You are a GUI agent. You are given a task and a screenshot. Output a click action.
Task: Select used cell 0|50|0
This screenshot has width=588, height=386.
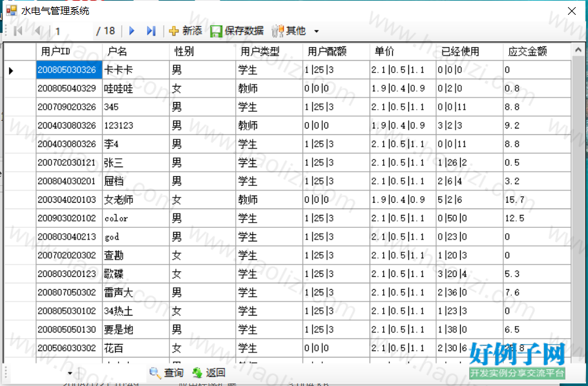tap(470, 218)
